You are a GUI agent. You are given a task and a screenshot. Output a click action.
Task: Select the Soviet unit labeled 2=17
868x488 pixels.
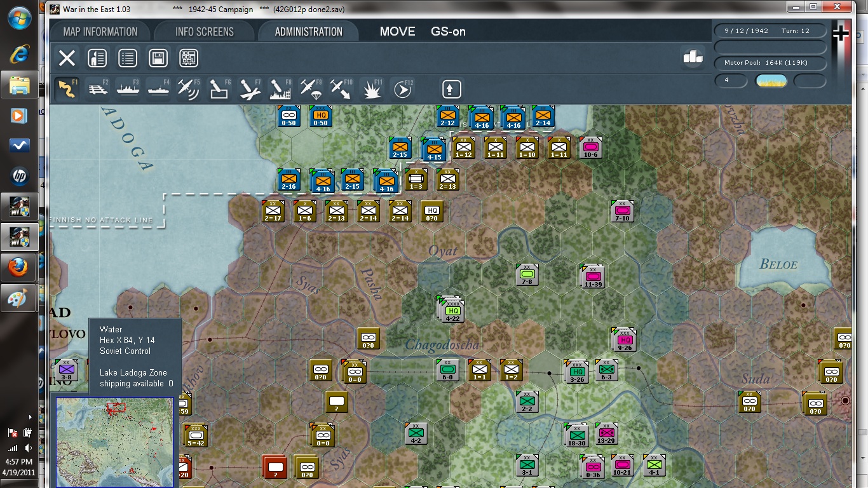(x=273, y=211)
